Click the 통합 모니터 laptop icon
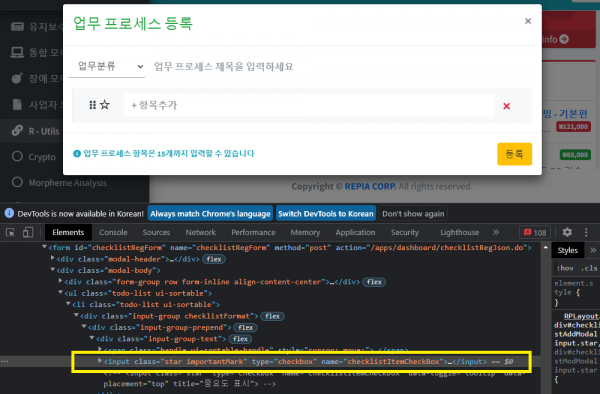This screenshot has width=600, height=394. [17, 52]
